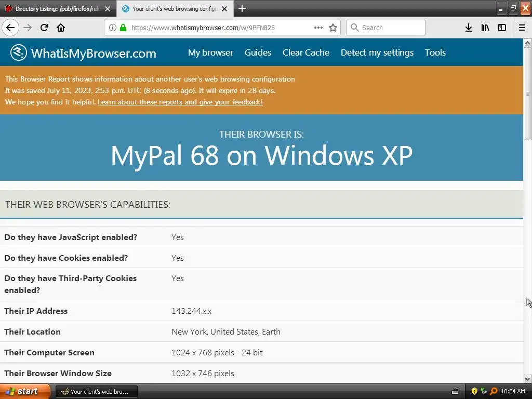Click the search magnifier in search box
The width and height of the screenshot is (532, 399).
[x=354, y=28]
